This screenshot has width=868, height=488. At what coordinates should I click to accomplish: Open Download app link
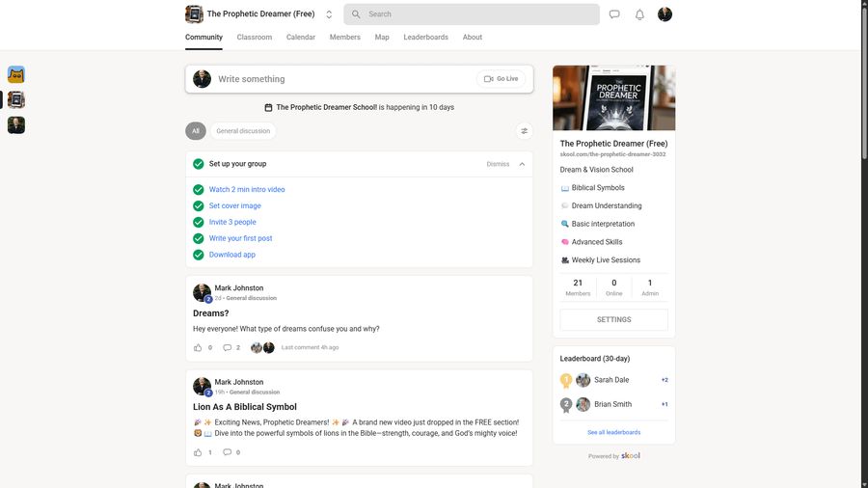tap(231, 255)
